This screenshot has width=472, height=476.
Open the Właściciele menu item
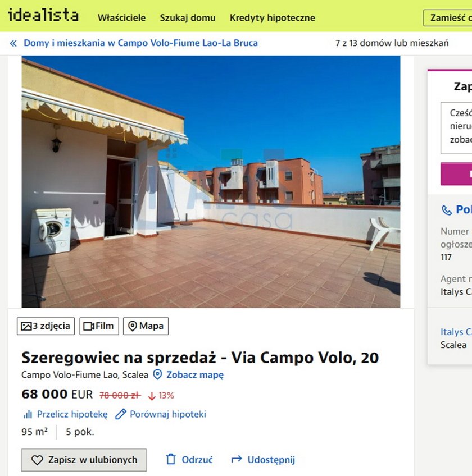tap(121, 18)
